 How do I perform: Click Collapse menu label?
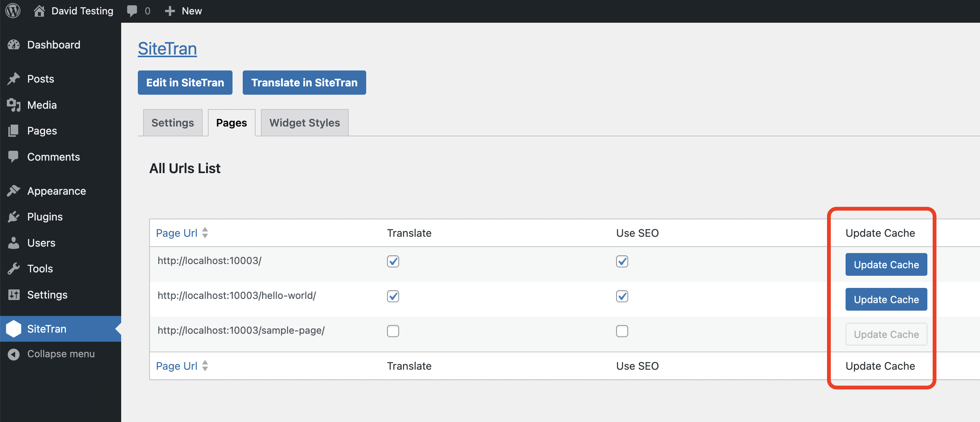click(61, 354)
